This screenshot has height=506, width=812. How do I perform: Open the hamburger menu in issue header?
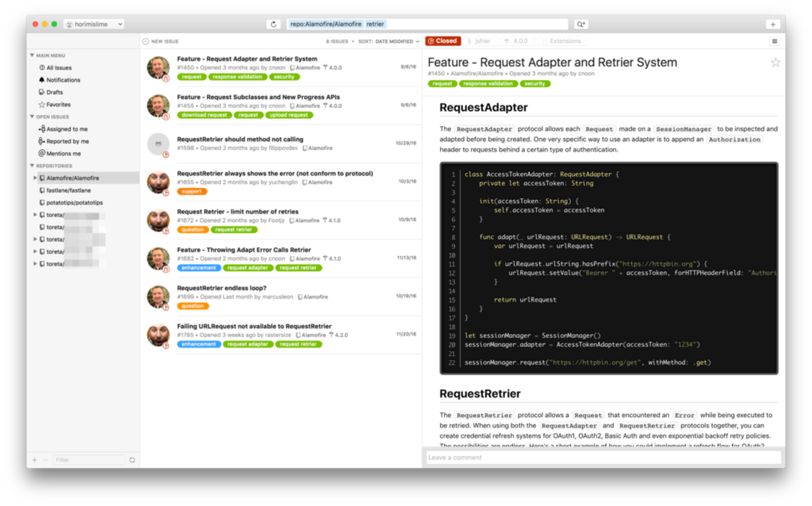[775, 41]
